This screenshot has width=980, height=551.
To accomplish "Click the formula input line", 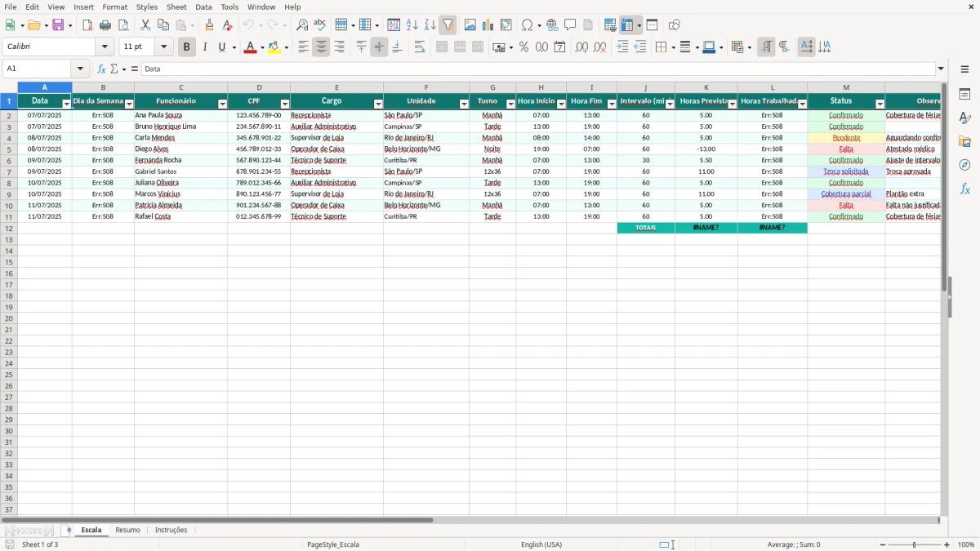I will (537, 69).
